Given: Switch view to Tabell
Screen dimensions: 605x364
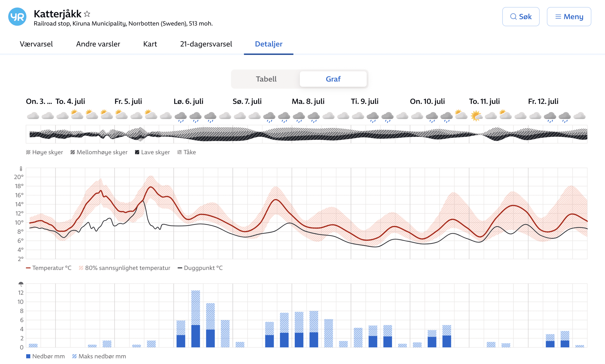Looking at the screenshot, I should point(266,79).
